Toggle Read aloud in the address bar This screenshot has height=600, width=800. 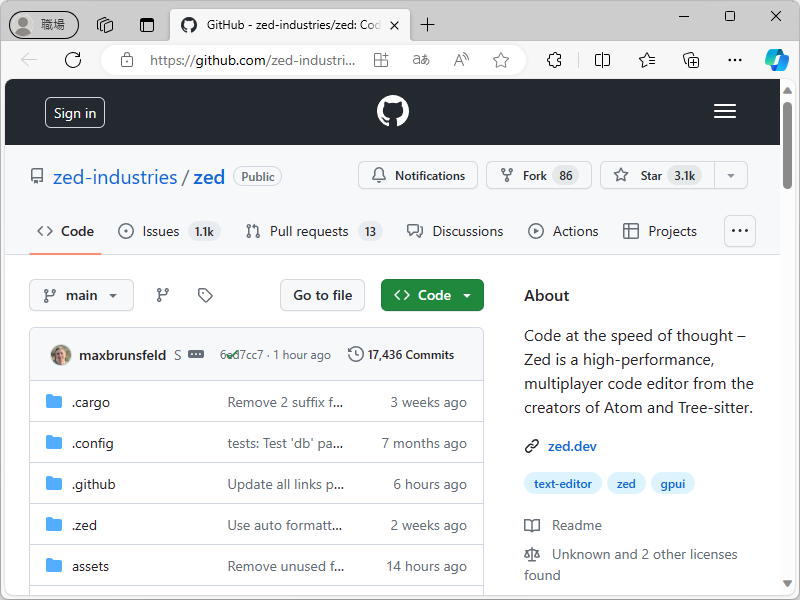click(x=460, y=60)
